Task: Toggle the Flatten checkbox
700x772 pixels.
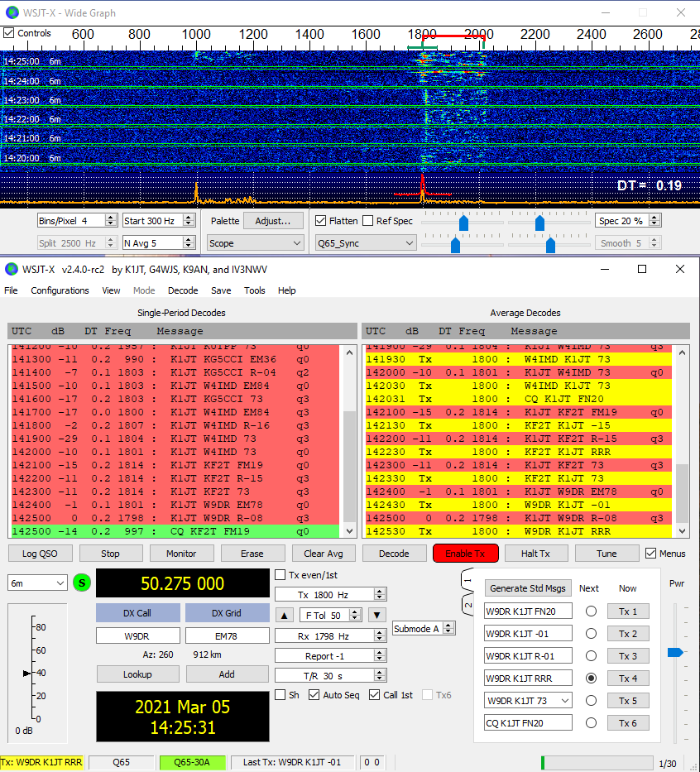Action: (321, 221)
